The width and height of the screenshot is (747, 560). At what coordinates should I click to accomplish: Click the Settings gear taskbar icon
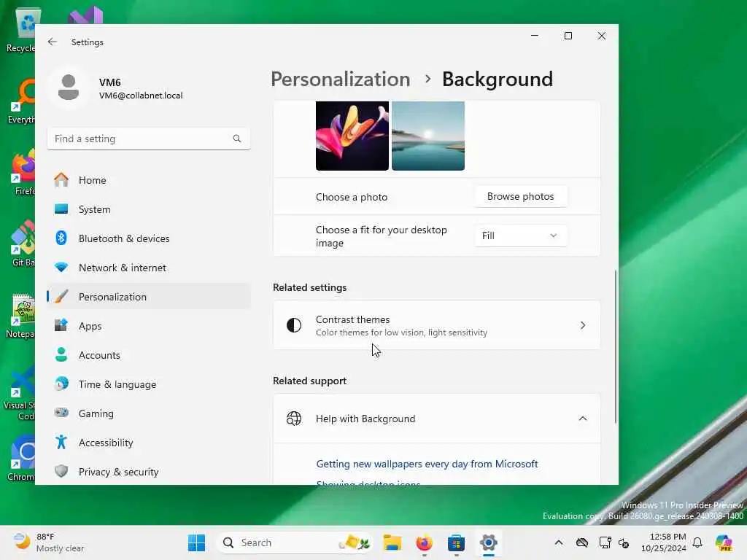click(488, 542)
